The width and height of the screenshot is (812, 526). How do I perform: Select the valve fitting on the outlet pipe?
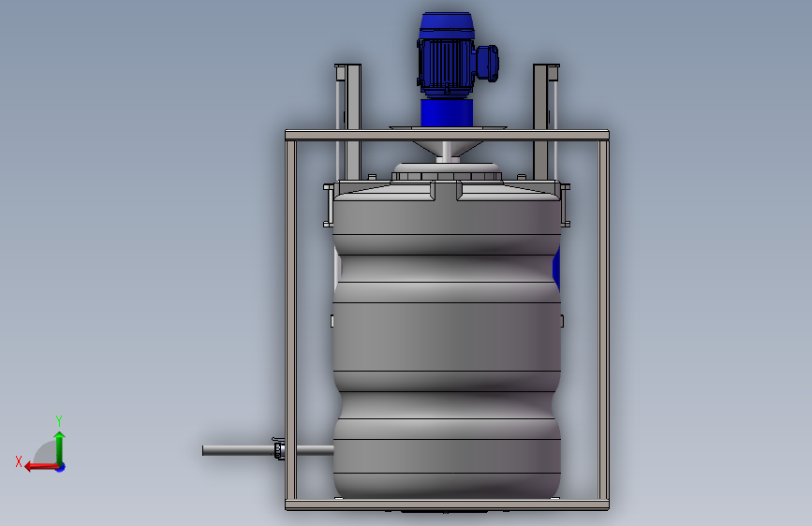click(278, 449)
